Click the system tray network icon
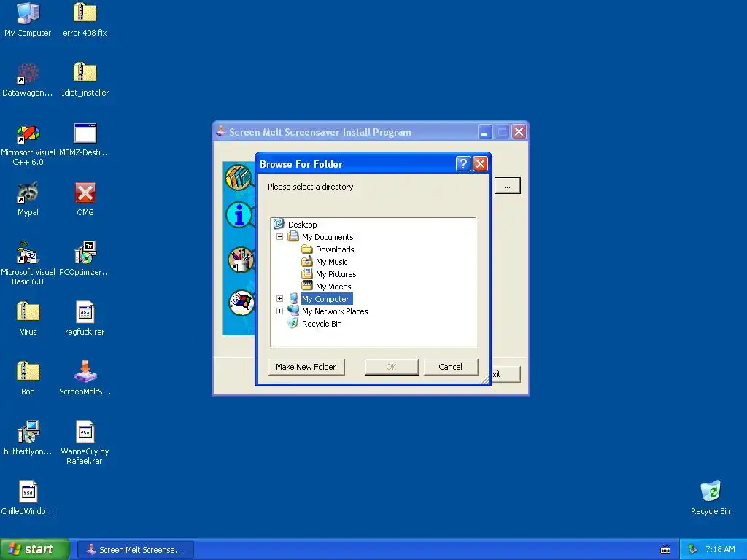 693,550
